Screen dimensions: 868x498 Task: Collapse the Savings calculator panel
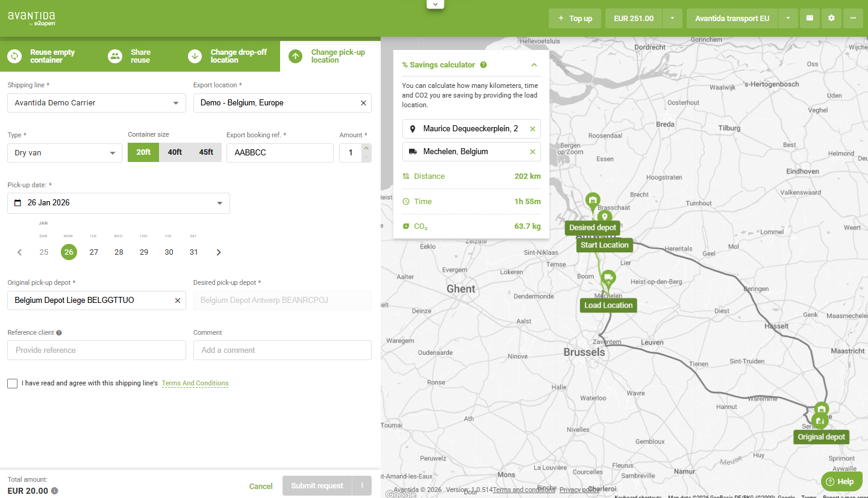click(x=534, y=65)
